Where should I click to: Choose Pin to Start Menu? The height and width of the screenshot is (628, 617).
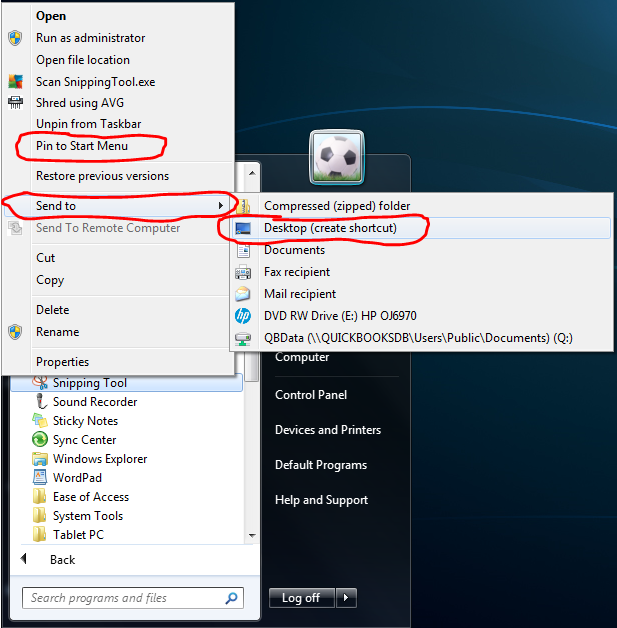click(82, 146)
